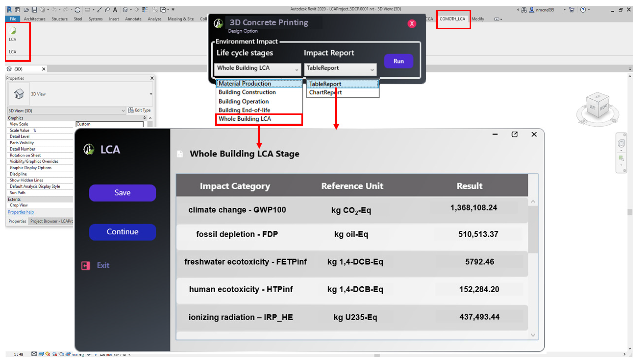This screenshot has width=638, height=364.
Task: Open the Properties help link
Action: pyautogui.click(x=21, y=212)
